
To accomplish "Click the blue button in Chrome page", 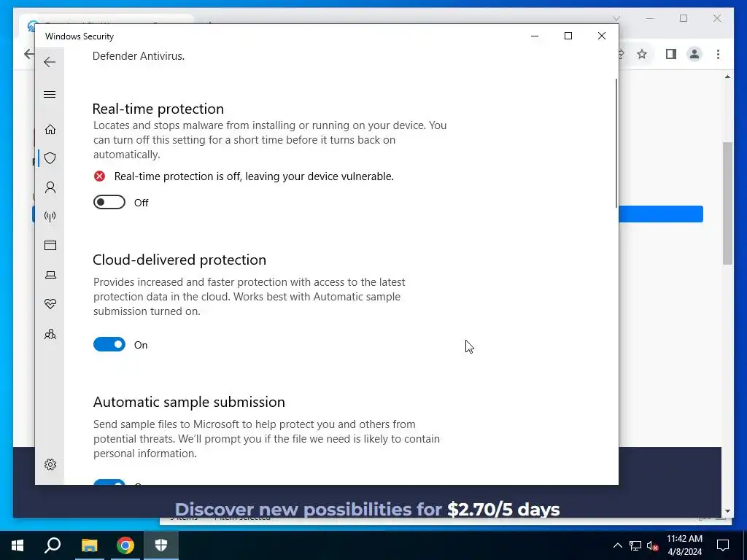I will point(661,214).
